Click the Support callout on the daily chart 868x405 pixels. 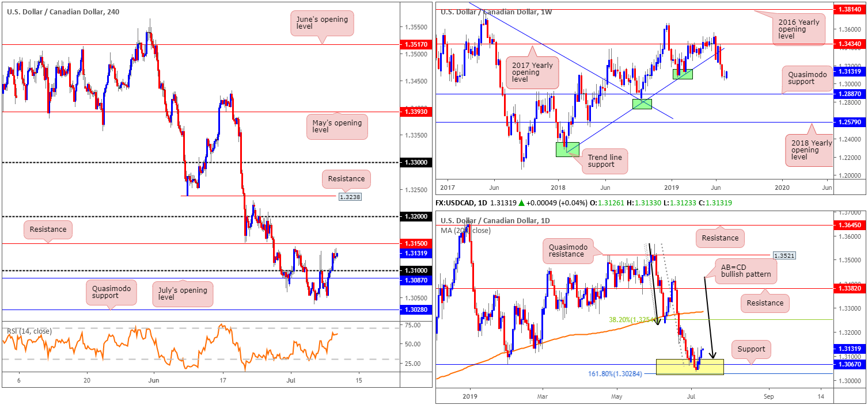[x=752, y=349]
